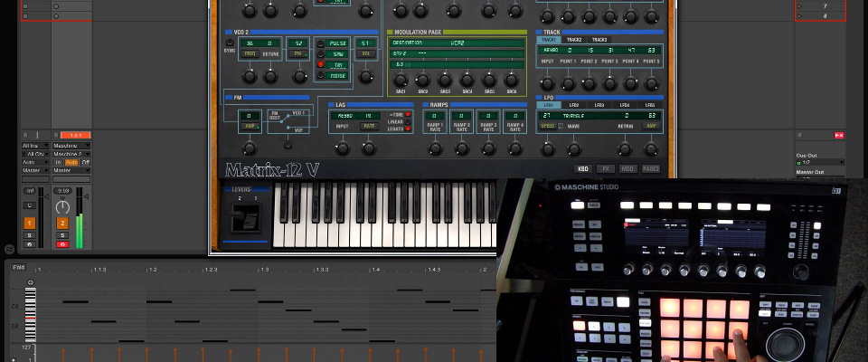Screen dimensions: 868x362
Task: Select the LFO1 tab
Action: tap(549, 105)
